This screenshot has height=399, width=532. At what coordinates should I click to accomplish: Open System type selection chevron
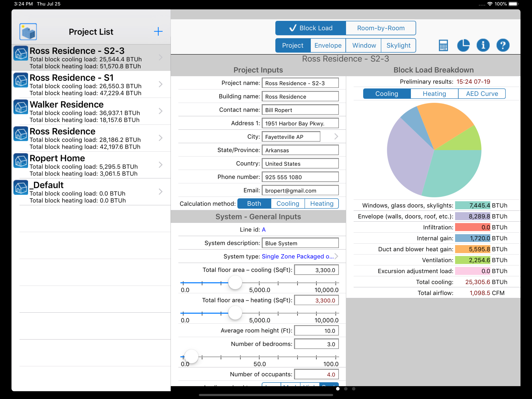click(336, 256)
